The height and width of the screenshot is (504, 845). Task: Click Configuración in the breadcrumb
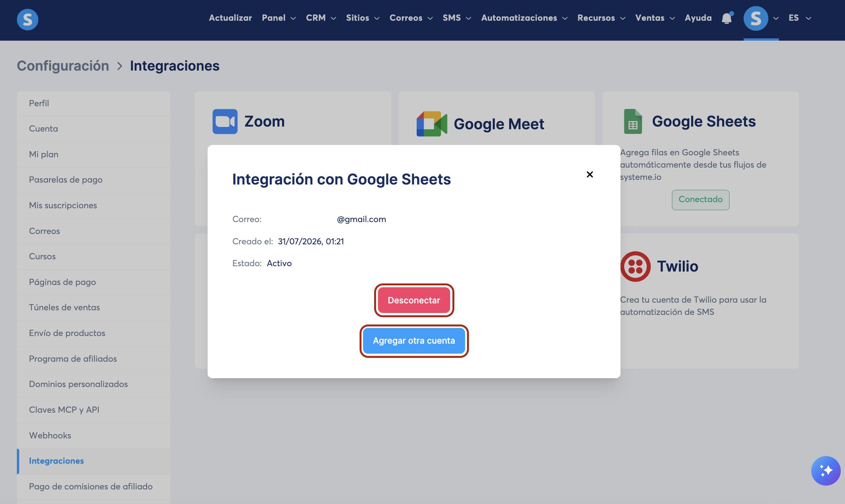coord(63,66)
